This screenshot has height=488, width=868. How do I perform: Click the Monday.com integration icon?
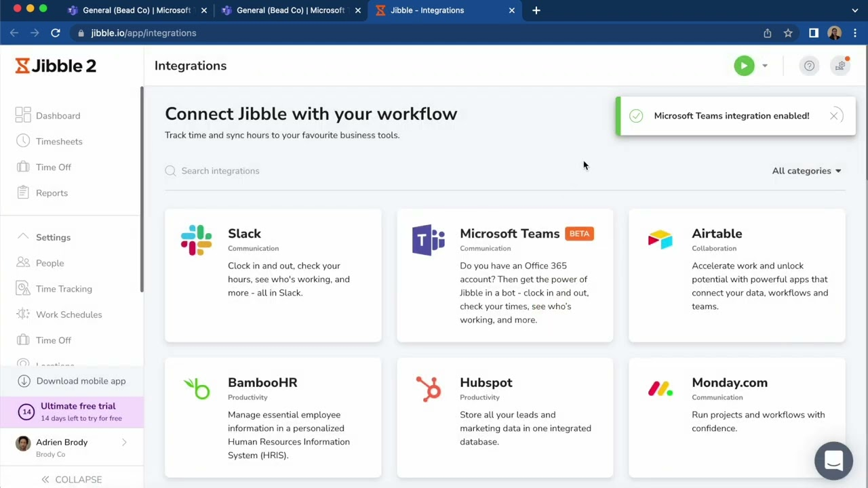(660, 389)
